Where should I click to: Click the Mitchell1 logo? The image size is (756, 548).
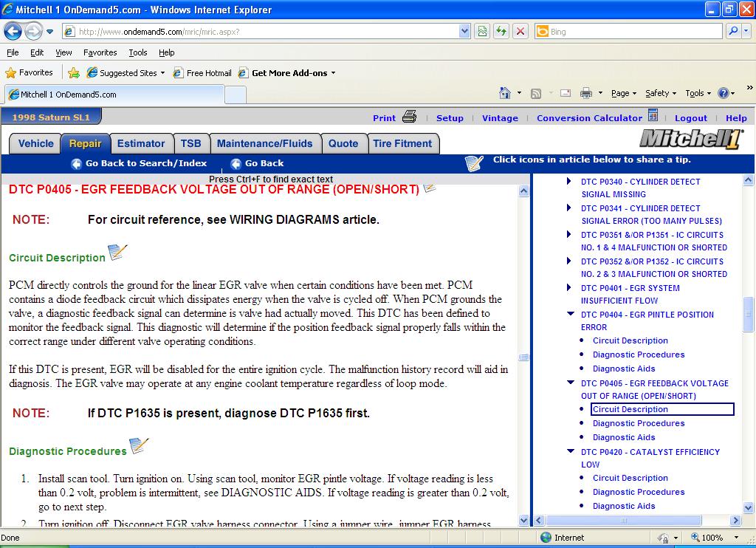point(691,140)
